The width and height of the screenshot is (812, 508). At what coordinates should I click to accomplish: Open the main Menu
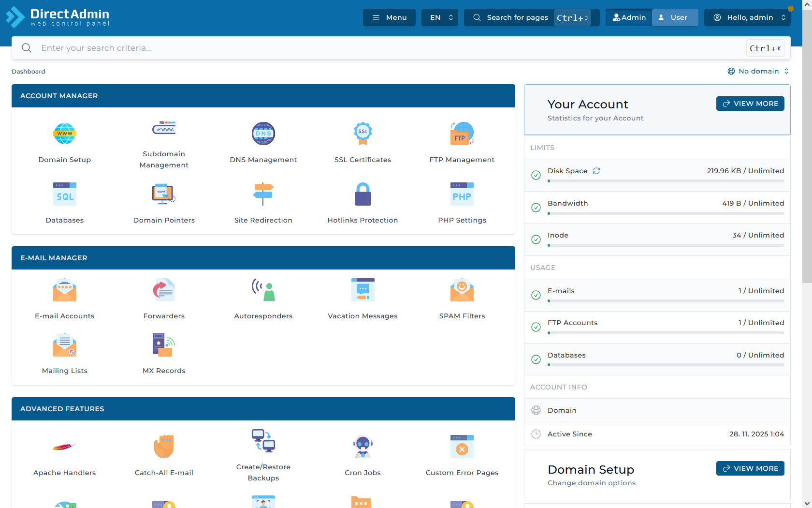point(389,17)
